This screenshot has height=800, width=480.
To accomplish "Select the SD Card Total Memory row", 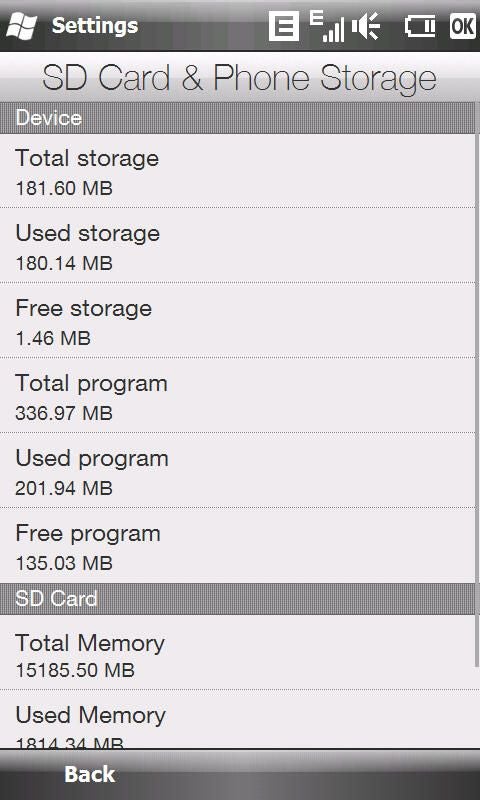I will pyautogui.click(x=237, y=653).
